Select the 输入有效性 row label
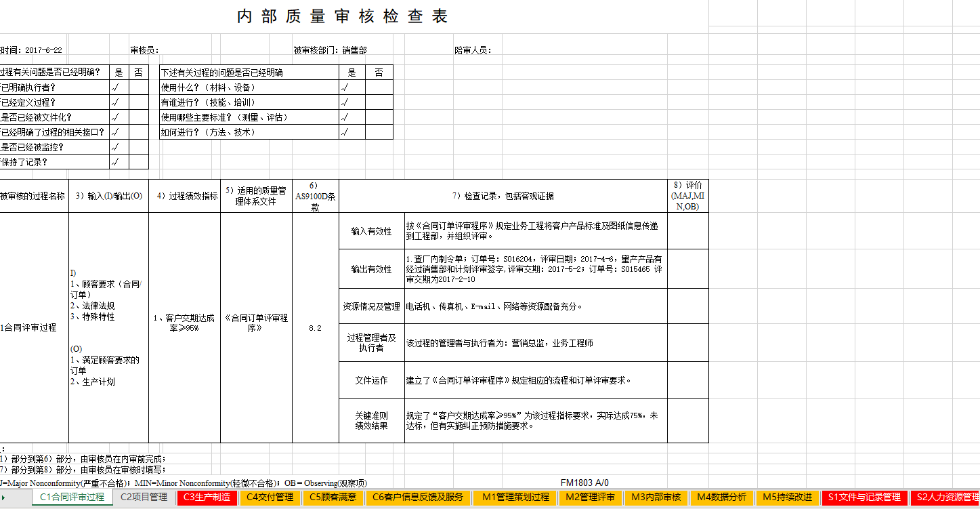This screenshot has width=980, height=509. click(371, 231)
